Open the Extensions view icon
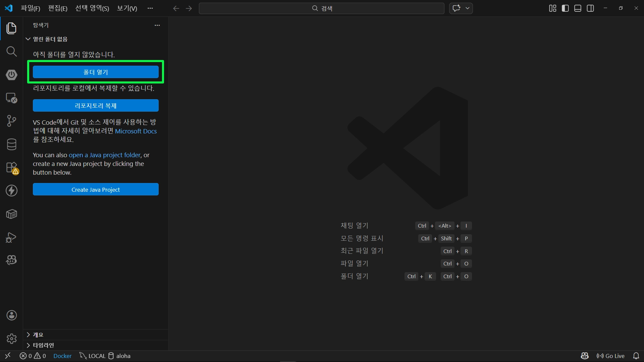This screenshot has height=362, width=644. [11, 168]
